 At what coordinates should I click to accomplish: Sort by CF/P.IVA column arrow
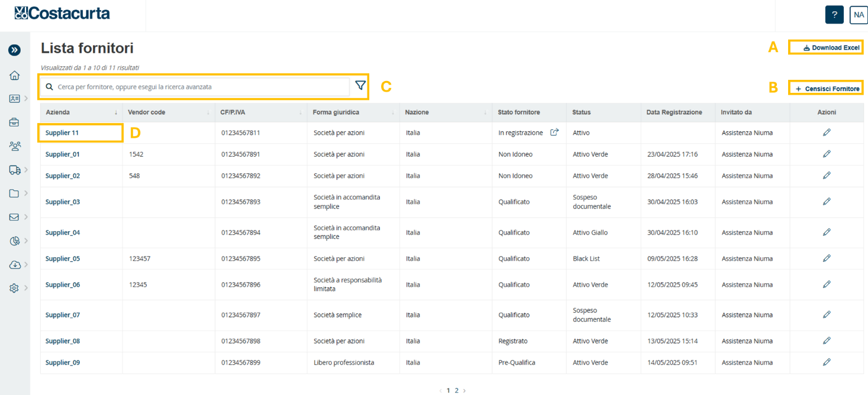point(301,112)
